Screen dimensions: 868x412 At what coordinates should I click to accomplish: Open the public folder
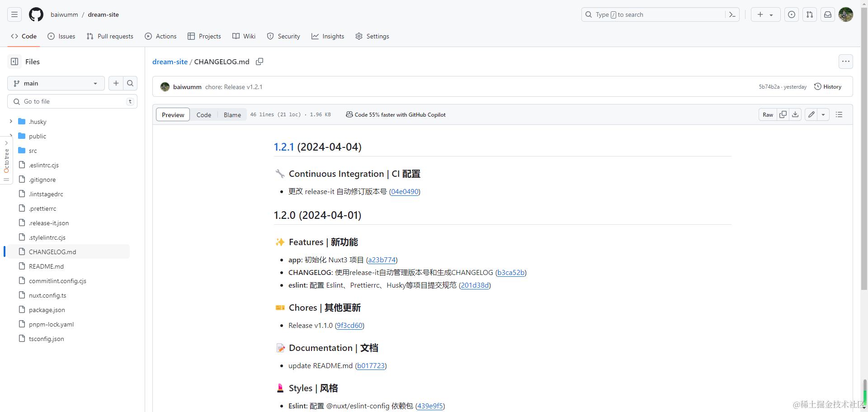(38, 136)
